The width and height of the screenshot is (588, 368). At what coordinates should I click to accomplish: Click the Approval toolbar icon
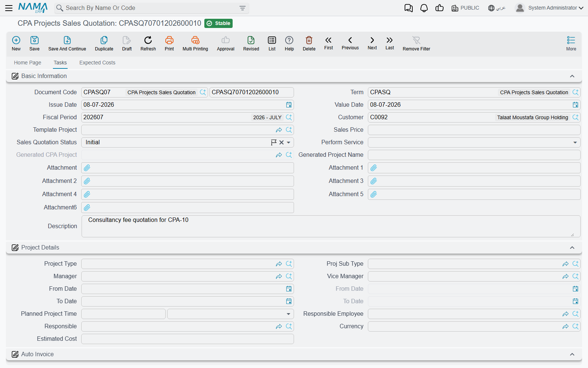tap(226, 43)
